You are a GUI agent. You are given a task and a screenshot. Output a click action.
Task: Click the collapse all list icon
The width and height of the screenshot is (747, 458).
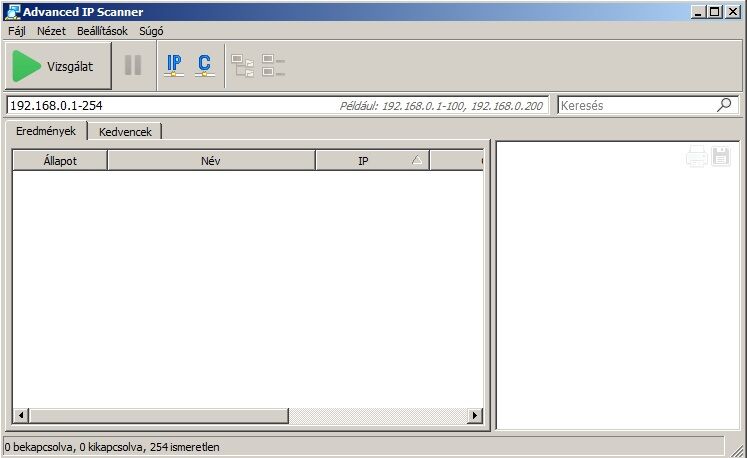point(273,65)
